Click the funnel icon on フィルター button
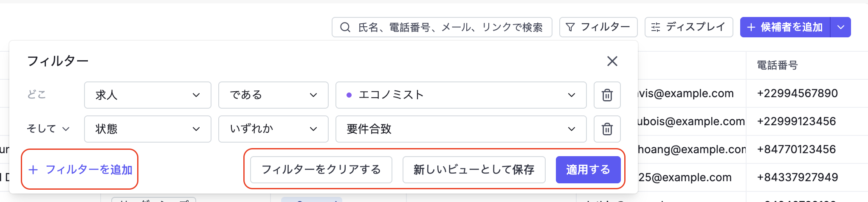 pos(570,27)
